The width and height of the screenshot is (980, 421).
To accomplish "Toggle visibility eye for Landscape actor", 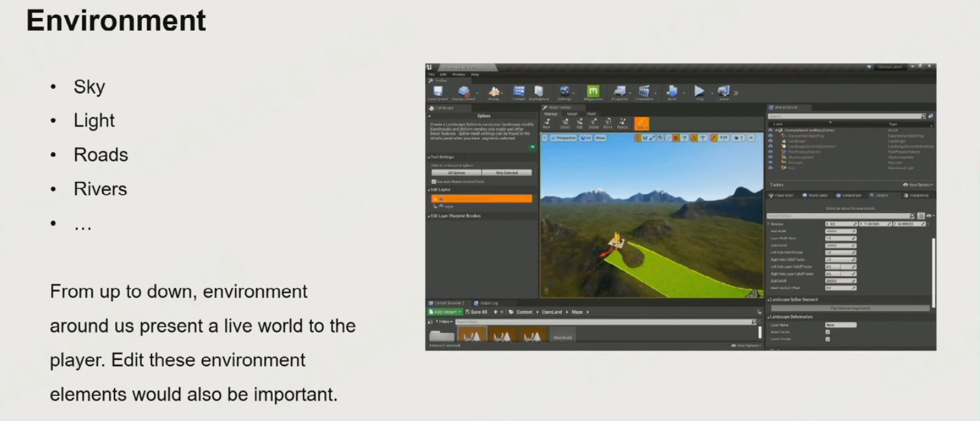I will pyautogui.click(x=771, y=142).
